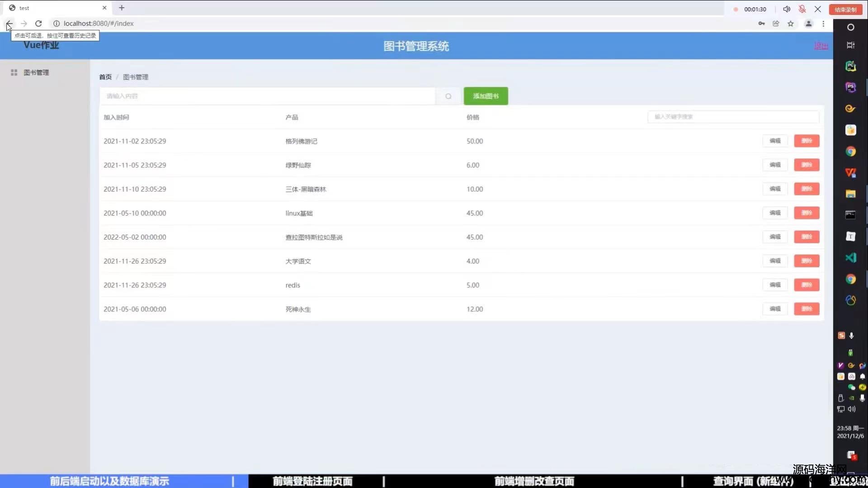868x488 pixels.
Task: Go to 首页 in the breadcrumb
Action: (105, 77)
